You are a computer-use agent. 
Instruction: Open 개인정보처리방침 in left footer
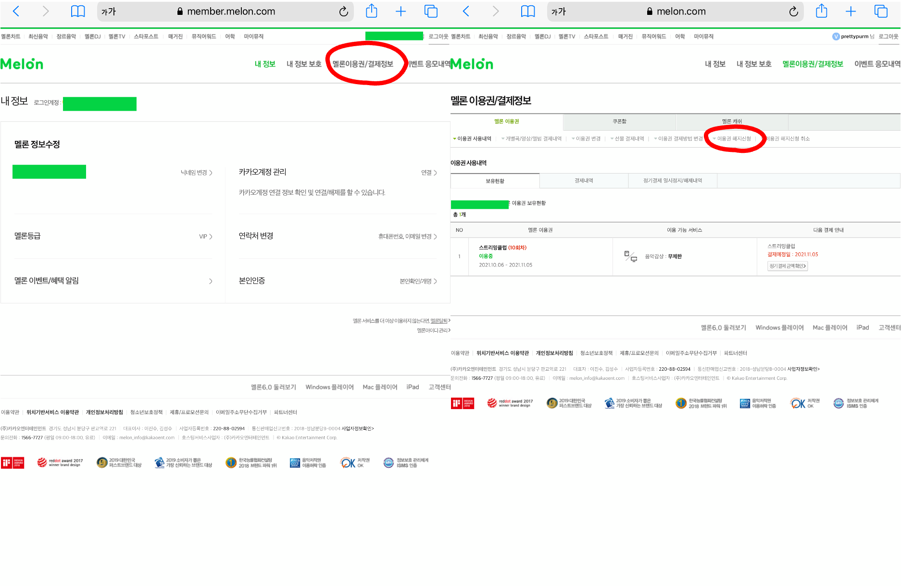click(104, 412)
